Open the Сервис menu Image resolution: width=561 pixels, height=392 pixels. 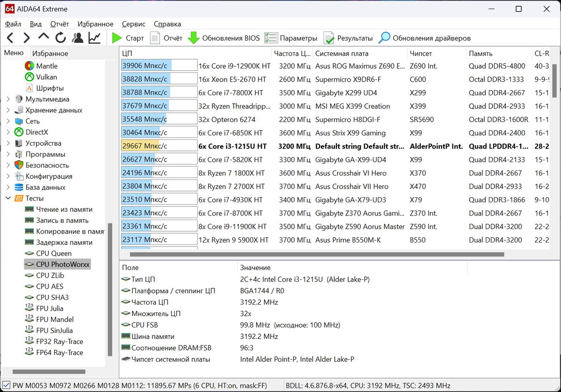tap(134, 24)
